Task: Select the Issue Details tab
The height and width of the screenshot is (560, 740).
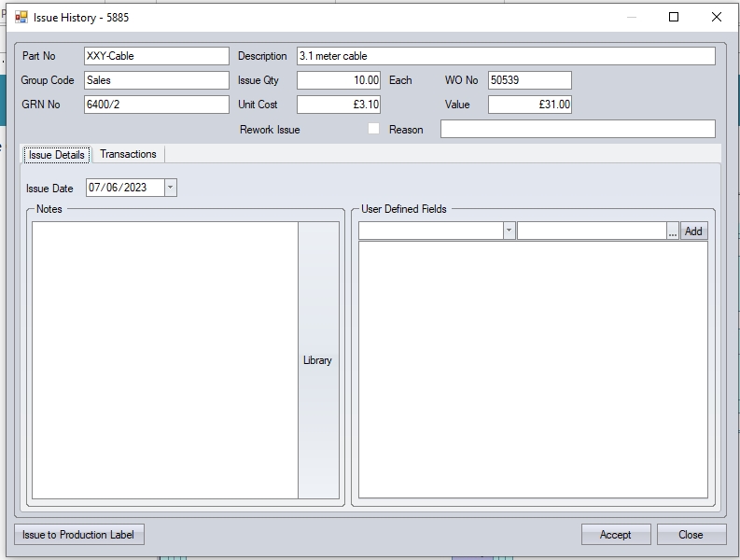Action: pyautogui.click(x=57, y=155)
